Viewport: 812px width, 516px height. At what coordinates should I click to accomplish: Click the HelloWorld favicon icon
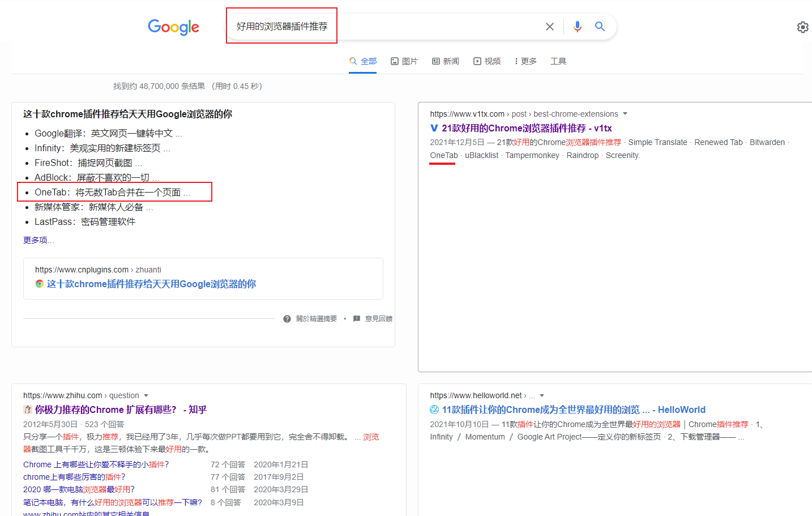coord(434,410)
